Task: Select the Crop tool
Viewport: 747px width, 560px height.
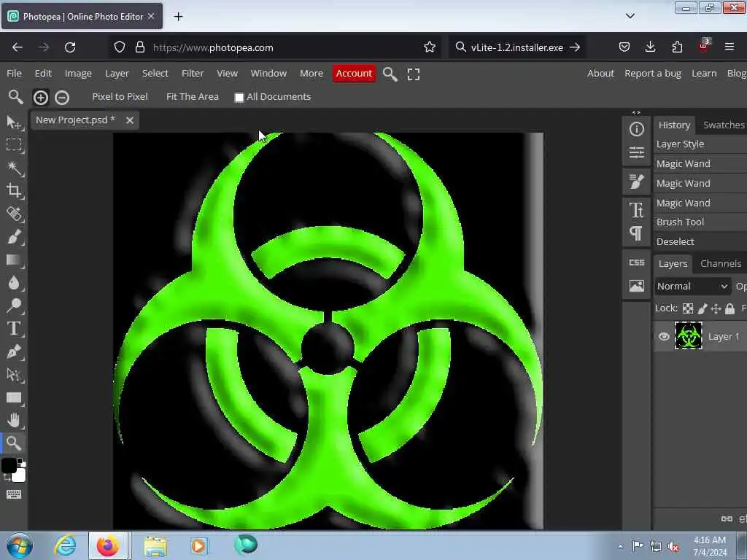Action: click(14, 191)
